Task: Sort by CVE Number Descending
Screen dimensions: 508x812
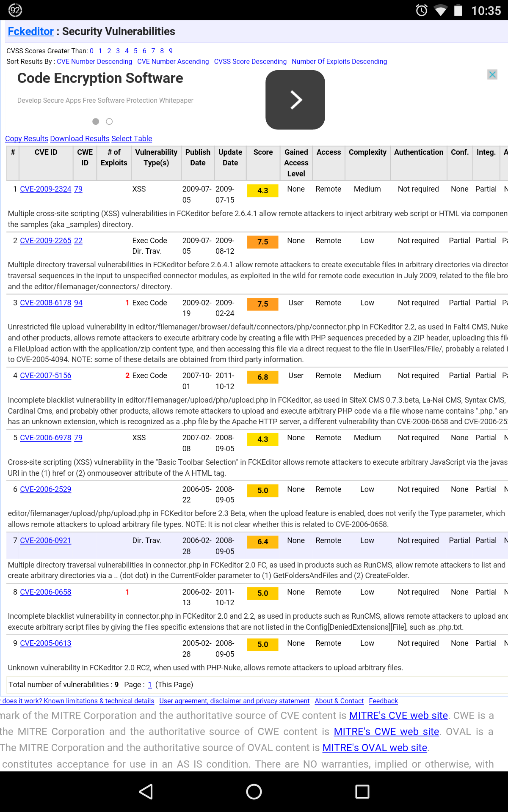Action: tap(94, 61)
